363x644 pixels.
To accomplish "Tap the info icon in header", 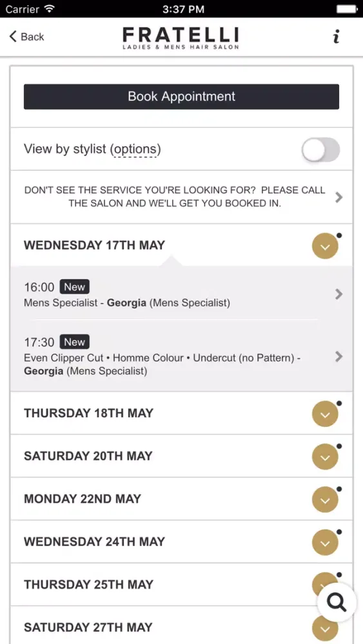I will (337, 37).
